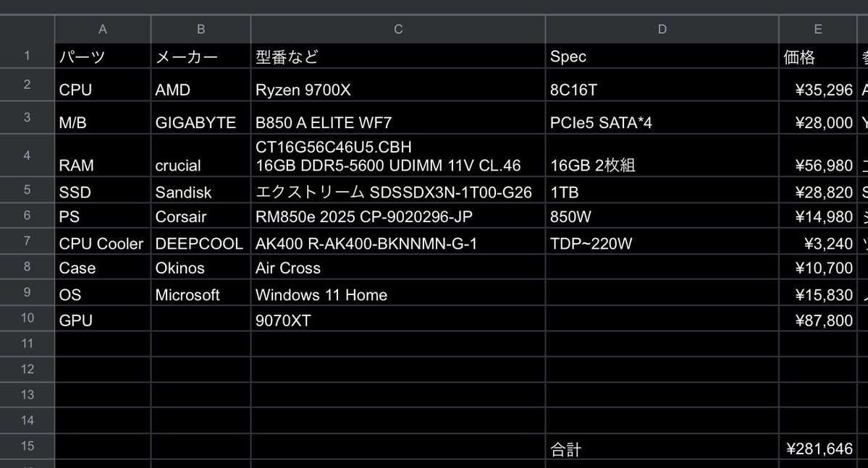Viewport: 868px width, 468px height.
Task: Select the ¥56,980 price cell
Action: pyautogui.click(x=817, y=156)
